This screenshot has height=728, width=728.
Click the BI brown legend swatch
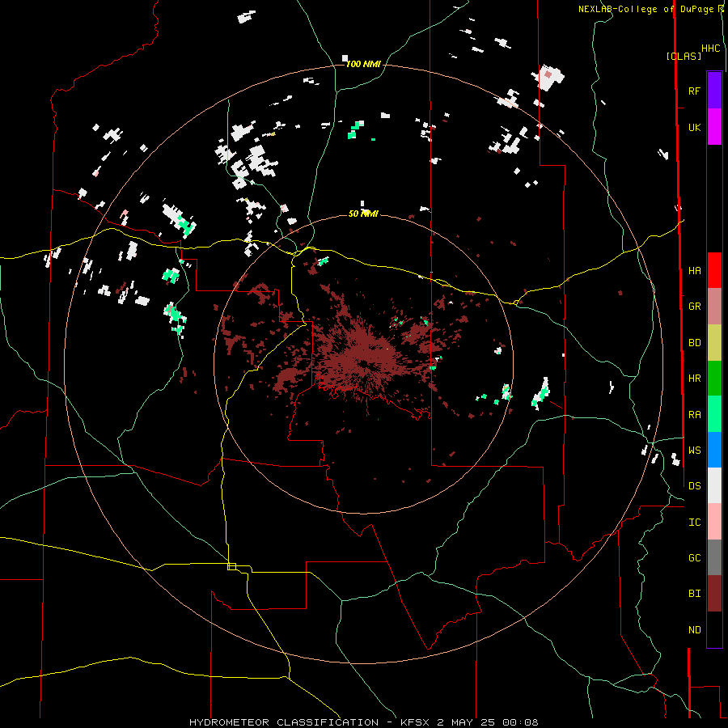coord(714,594)
